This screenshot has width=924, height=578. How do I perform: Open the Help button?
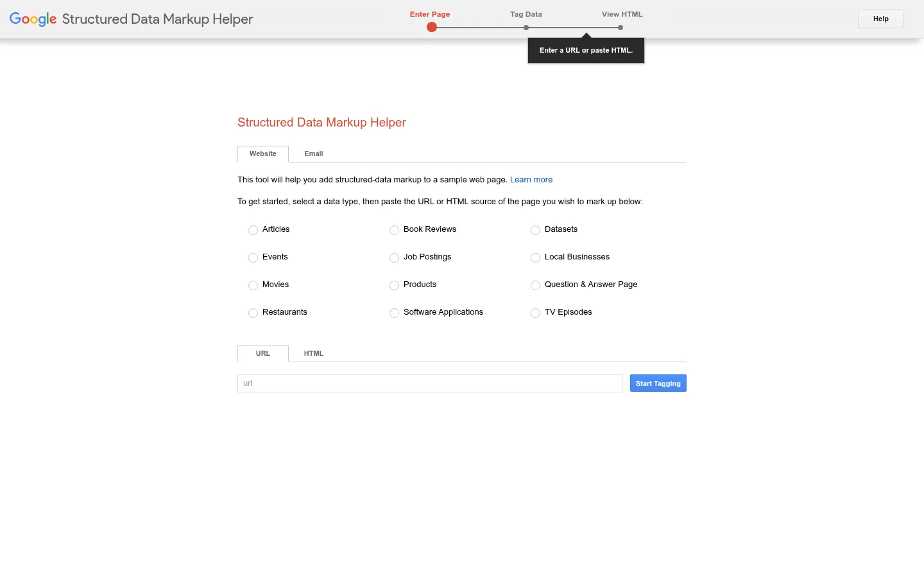881,19
